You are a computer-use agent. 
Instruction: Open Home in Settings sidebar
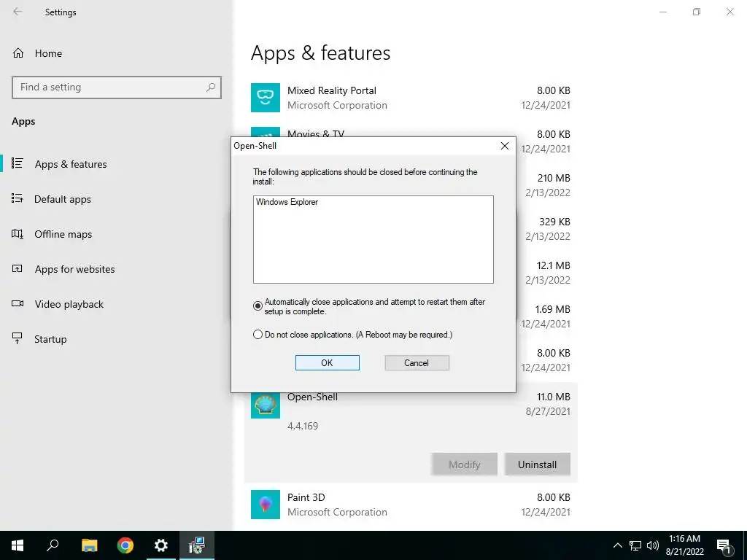(48, 53)
